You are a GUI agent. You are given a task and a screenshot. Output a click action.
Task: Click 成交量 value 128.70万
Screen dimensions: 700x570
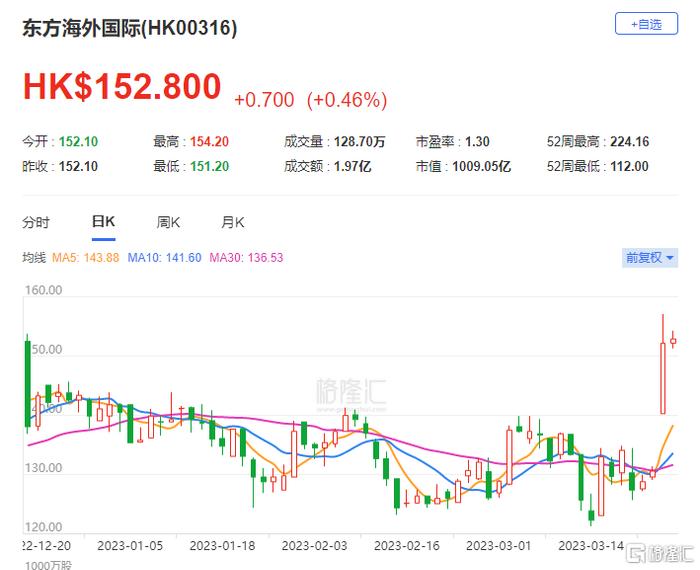[359, 141]
